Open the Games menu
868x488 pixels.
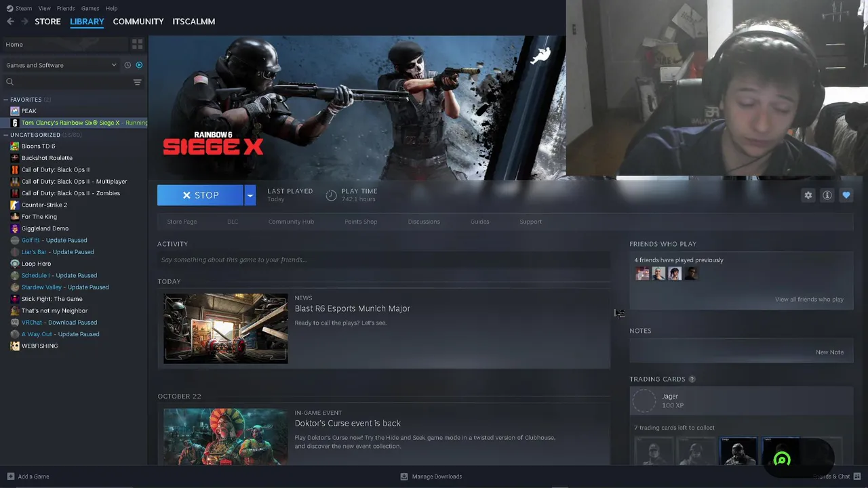click(x=90, y=8)
